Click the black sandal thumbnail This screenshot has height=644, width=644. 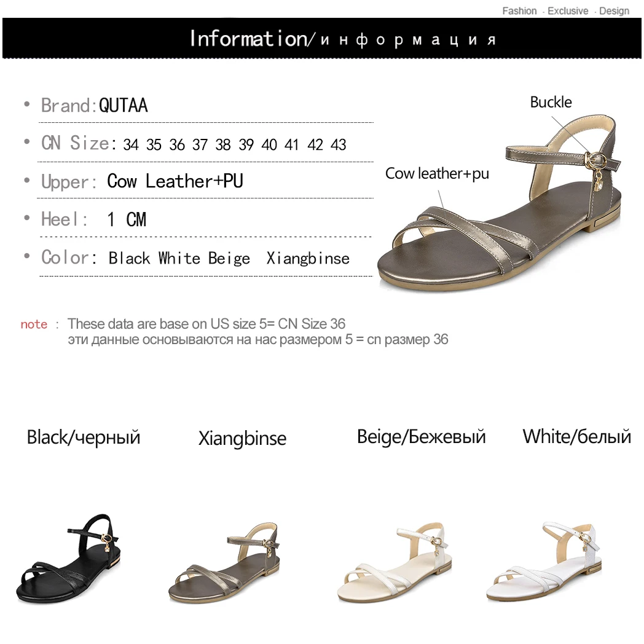69,559
